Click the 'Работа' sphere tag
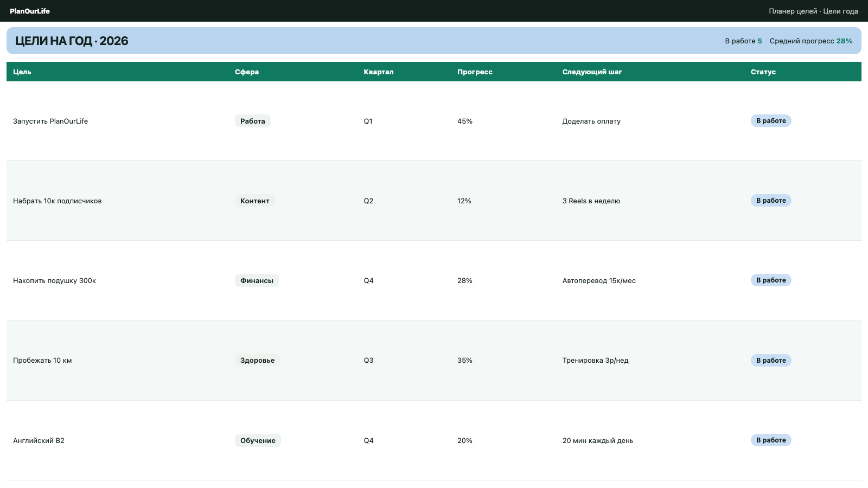 point(253,121)
